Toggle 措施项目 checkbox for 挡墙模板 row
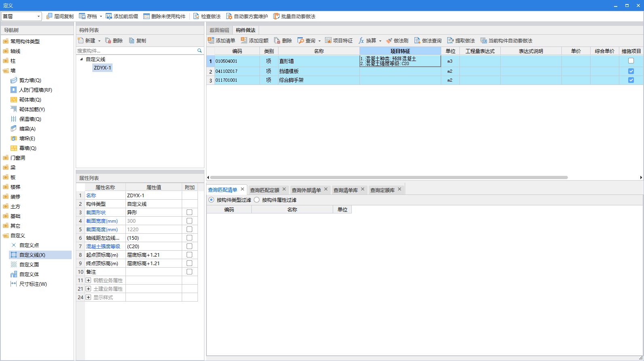This screenshot has height=361, width=644. click(631, 71)
